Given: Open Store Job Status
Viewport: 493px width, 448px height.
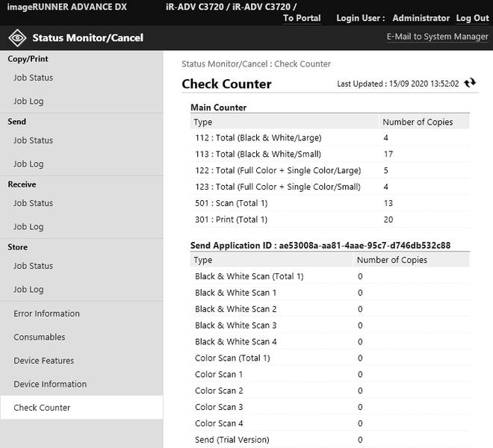Looking at the screenshot, I should 33,266.
